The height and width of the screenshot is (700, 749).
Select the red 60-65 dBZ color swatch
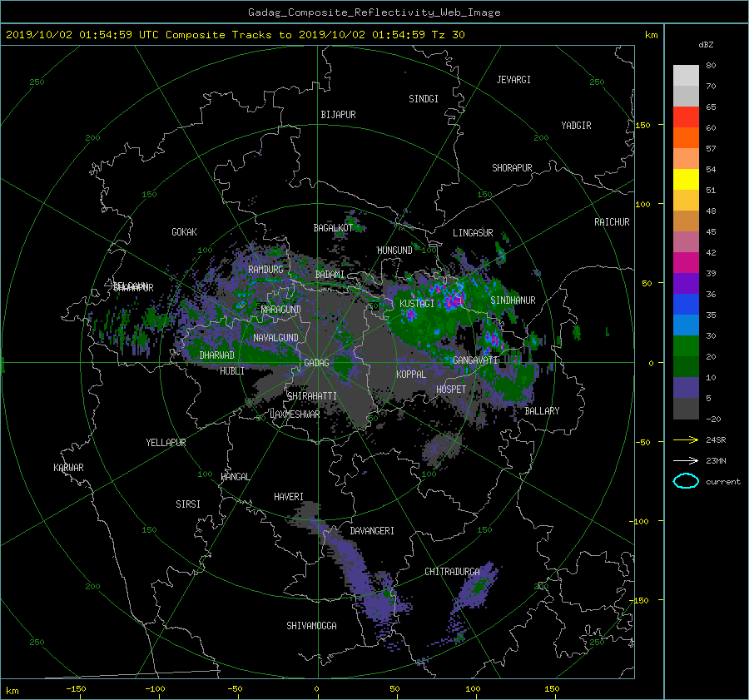click(686, 117)
